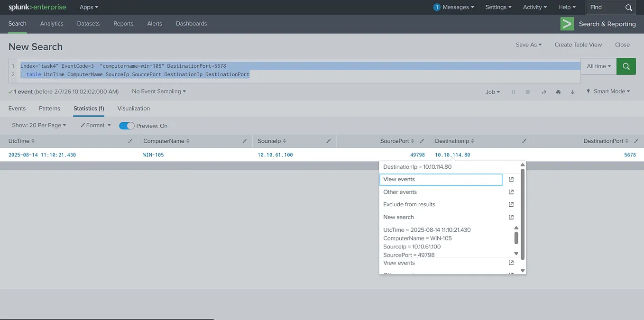The image size is (644, 320).
Task: Click the 49798 source port cell
Action: point(417,155)
